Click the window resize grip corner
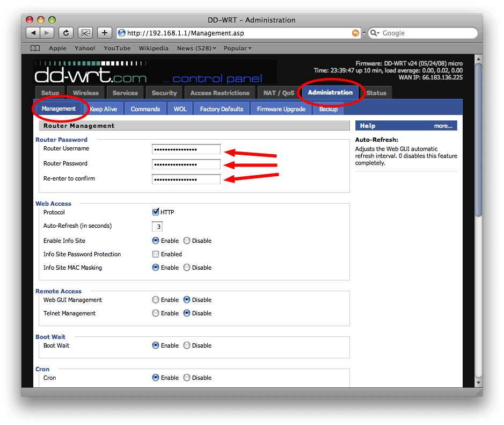Screen dimensions: 504x425 coord(479,392)
